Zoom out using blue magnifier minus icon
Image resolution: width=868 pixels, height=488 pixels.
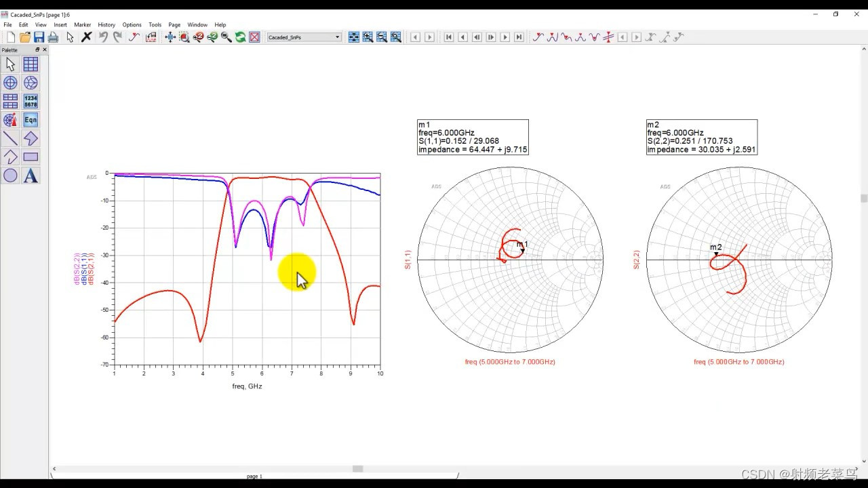click(x=382, y=37)
